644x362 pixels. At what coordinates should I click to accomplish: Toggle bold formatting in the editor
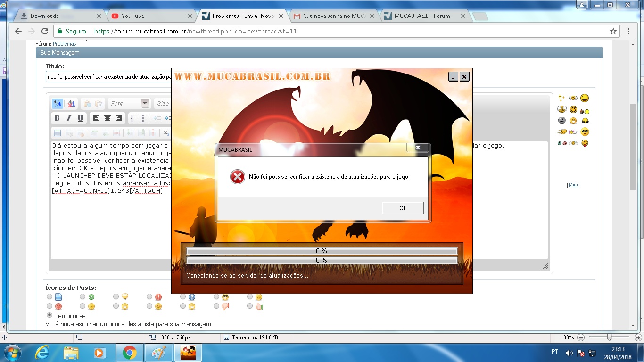(x=57, y=118)
